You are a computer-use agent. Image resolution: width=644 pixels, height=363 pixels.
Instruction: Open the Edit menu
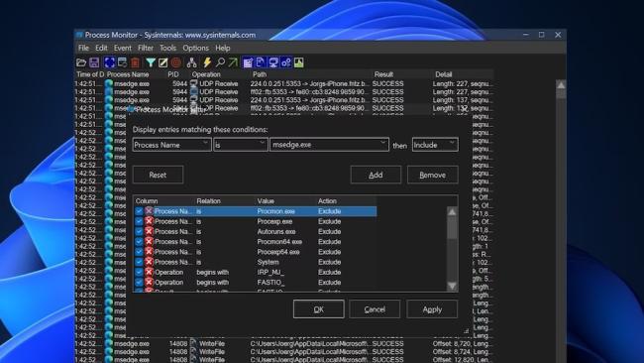101,48
